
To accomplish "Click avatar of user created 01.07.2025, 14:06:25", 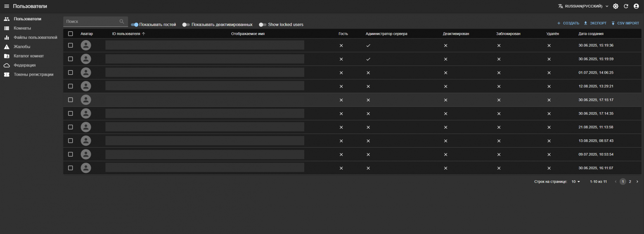I will point(85,72).
